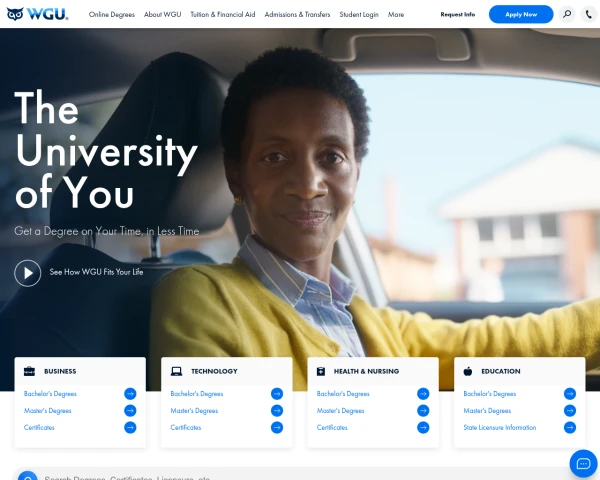Screen dimensions: 600x480
Task: Open Technology Certificates link
Action: pos(186,427)
